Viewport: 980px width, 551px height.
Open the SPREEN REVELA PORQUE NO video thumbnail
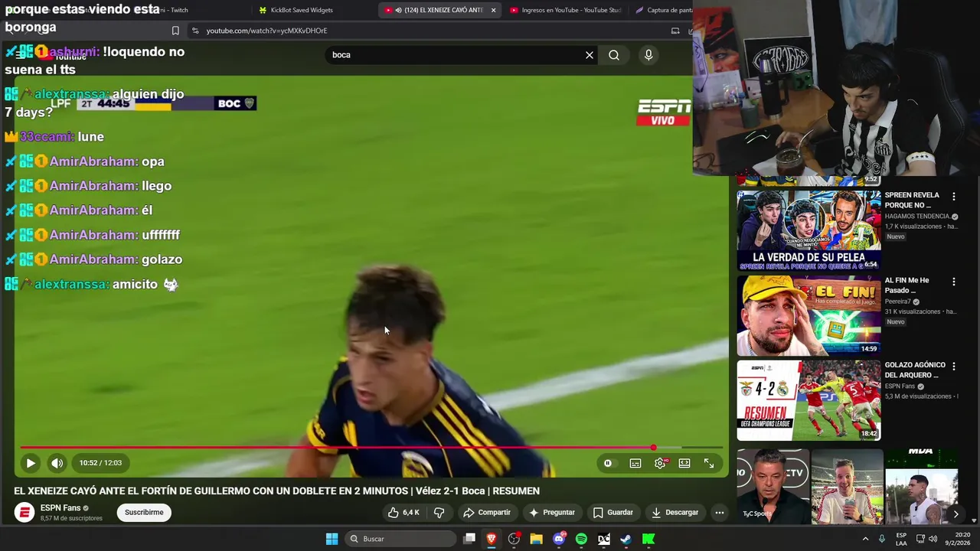point(808,230)
